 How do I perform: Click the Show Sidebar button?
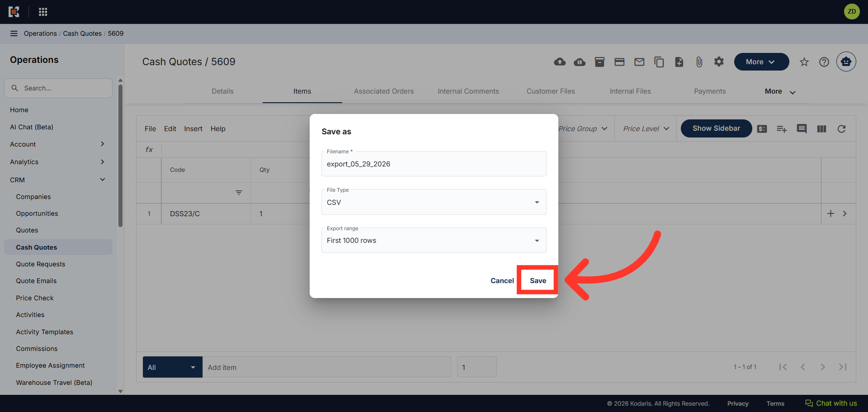coord(716,128)
